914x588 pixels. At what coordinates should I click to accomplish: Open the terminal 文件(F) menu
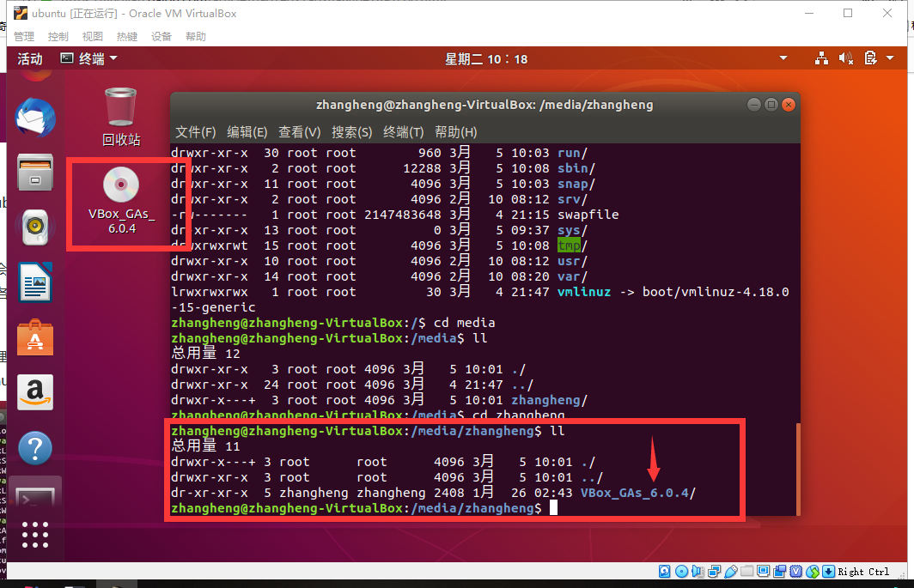coord(196,132)
